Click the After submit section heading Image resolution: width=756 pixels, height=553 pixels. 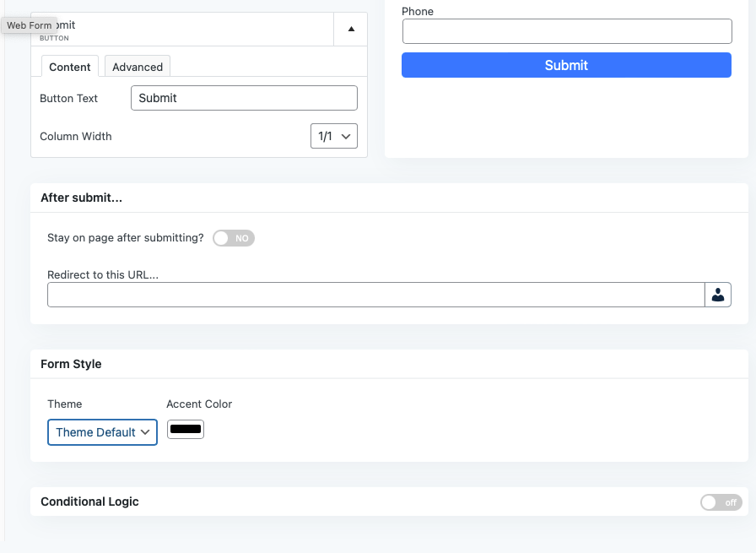tap(82, 198)
